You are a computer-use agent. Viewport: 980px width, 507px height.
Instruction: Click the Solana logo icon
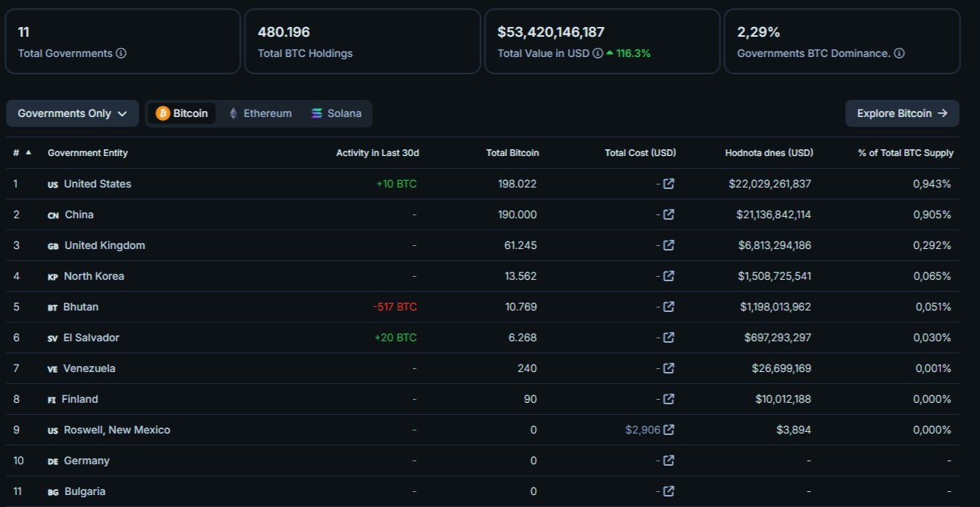(317, 113)
